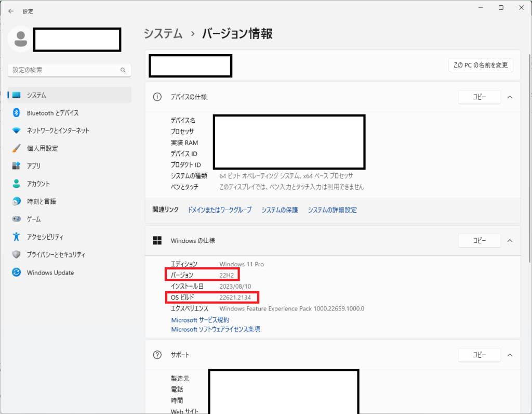Click the 個人用設定 paintbrush icon
Image resolution: width=532 pixels, height=414 pixels.
tap(16, 148)
